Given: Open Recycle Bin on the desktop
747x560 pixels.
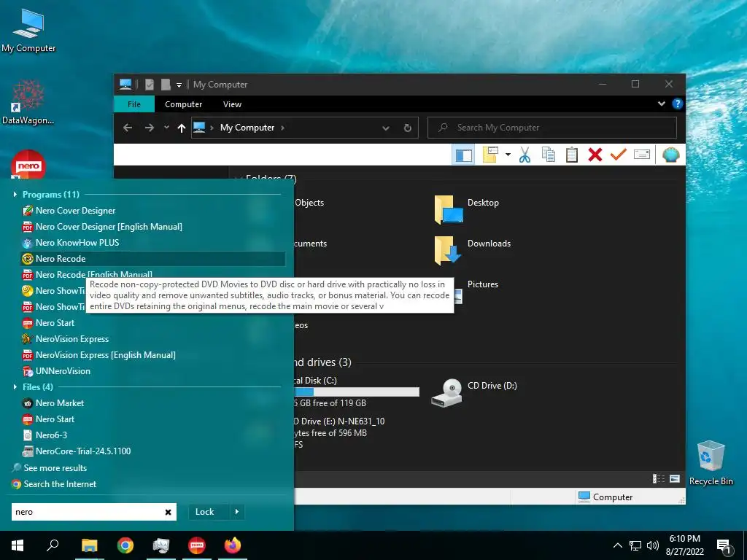Looking at the screenshot, I should pos(711,463).
